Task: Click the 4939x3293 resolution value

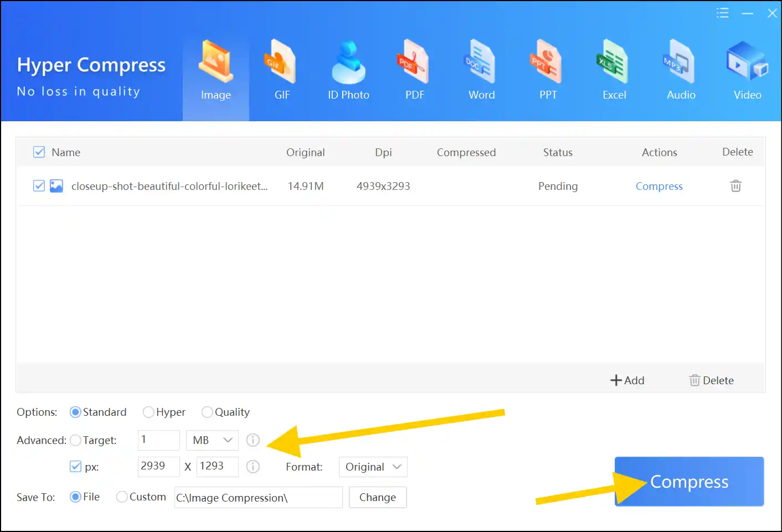Action: pos(383,186)
